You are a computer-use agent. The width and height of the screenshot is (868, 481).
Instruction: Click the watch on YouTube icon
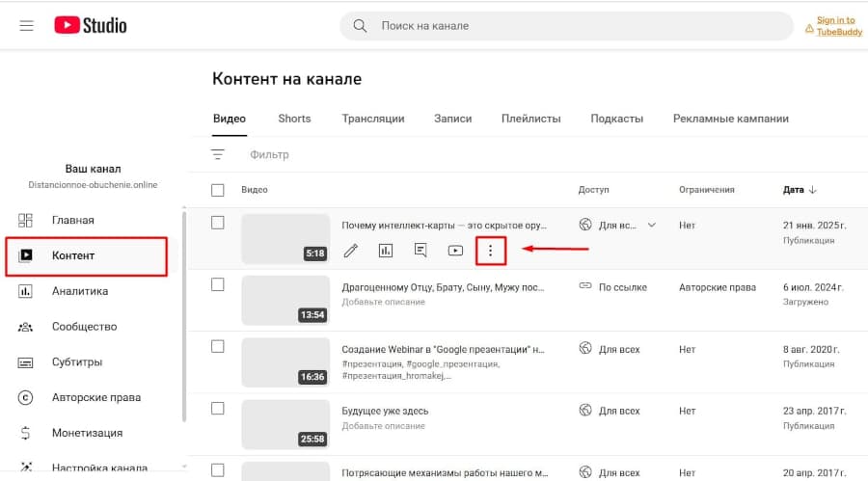pos(455,251)
